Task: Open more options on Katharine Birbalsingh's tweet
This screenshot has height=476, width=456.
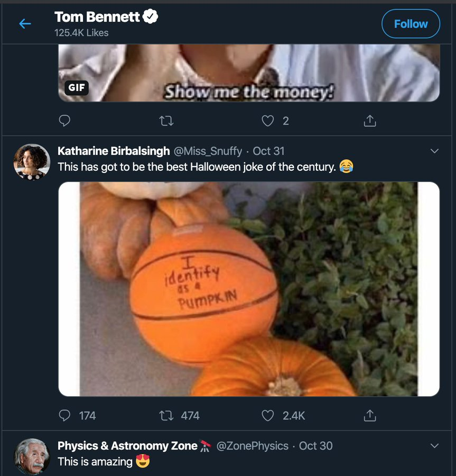Action: 434,151
